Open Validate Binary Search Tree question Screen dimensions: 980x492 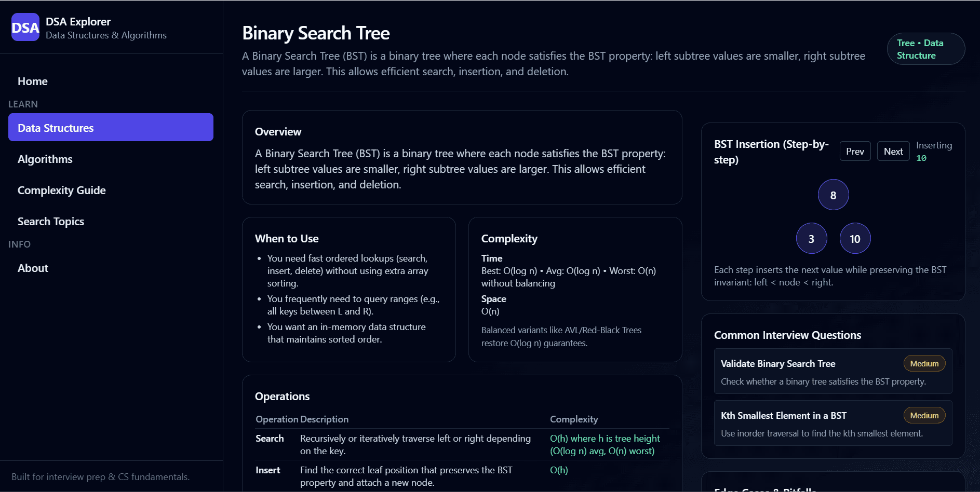[777, 364]
